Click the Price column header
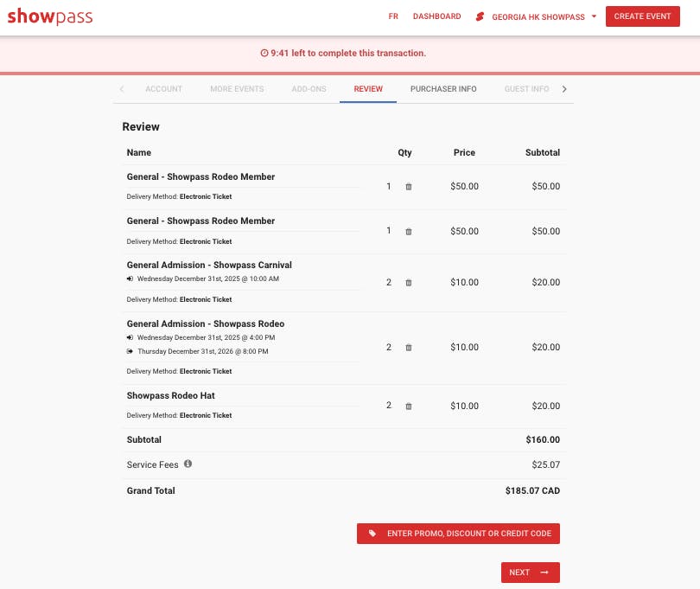 (464, 152)
